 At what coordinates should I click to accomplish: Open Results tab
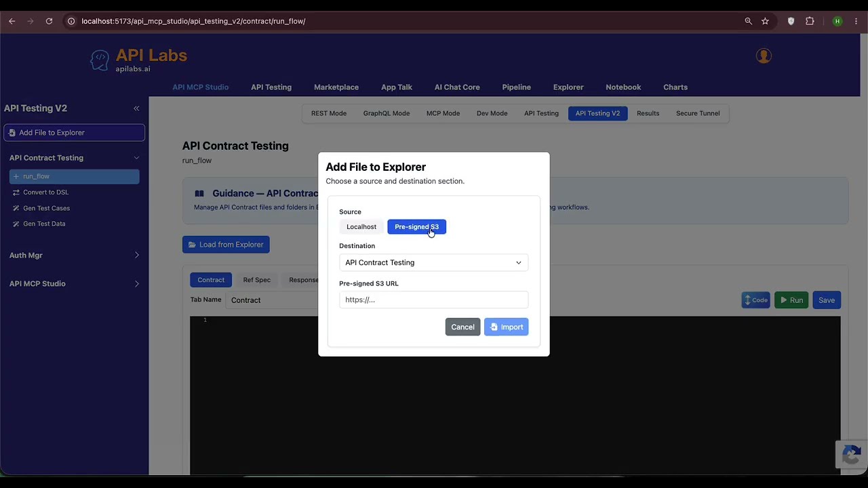pyautogui.click(x=648, y=113)
